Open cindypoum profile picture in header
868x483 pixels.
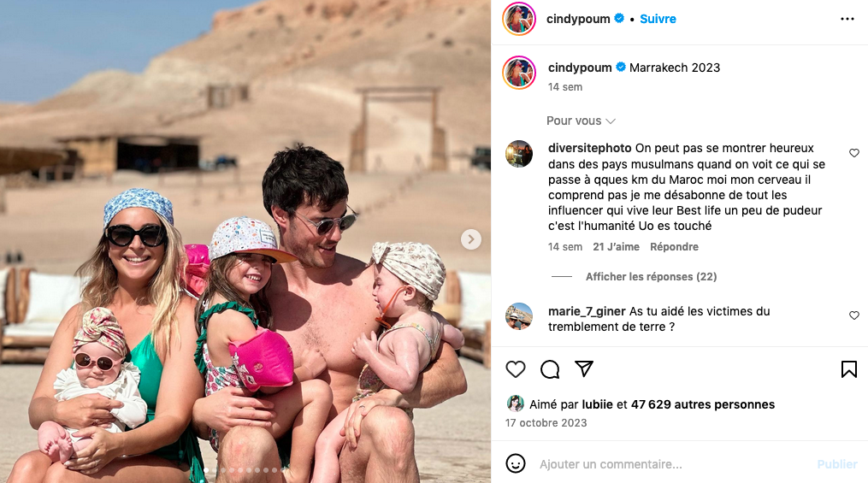click(x=519, y=19)
